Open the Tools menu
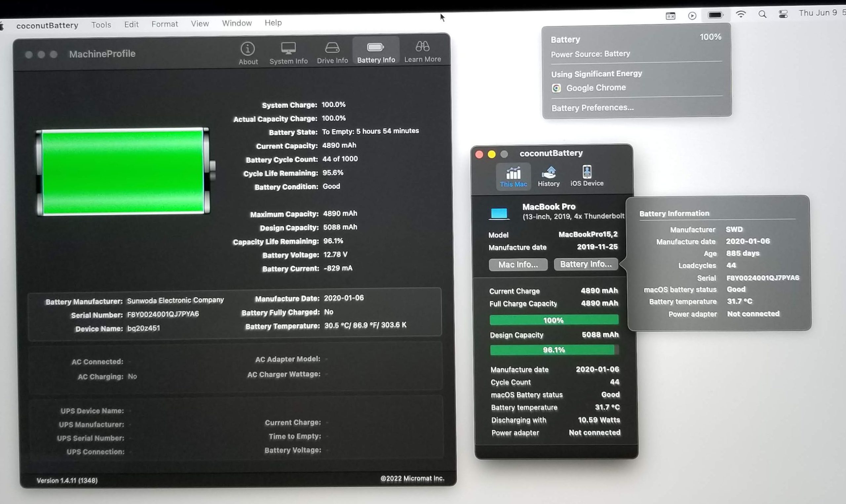Screen dimensions: 846x504 (x=101, y=25)
